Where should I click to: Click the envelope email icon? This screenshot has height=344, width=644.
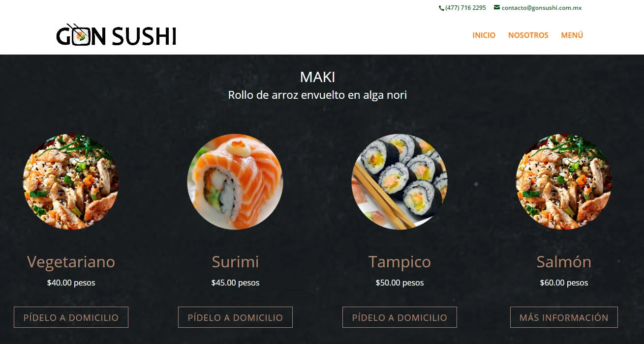pos(497,7)
